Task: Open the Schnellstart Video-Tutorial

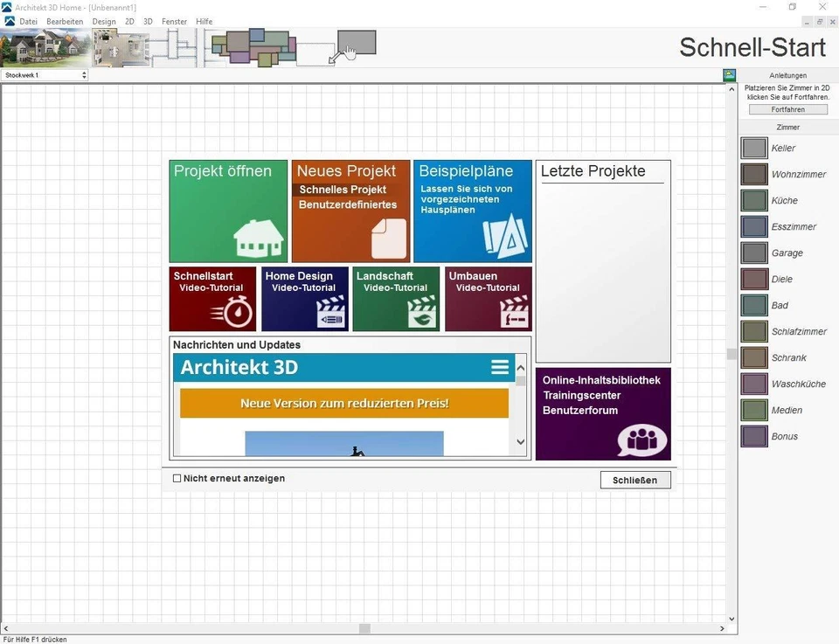Action: 212,299
